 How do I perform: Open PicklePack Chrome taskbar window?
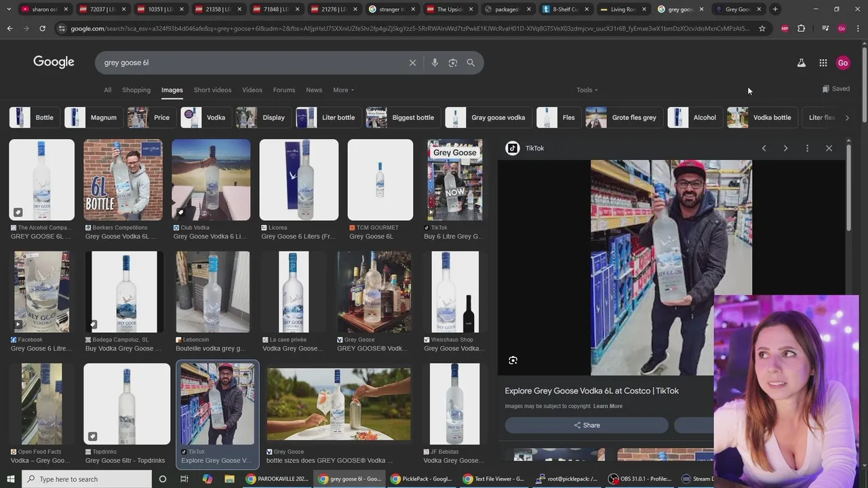pyautogui.click(x=421, y=479)
